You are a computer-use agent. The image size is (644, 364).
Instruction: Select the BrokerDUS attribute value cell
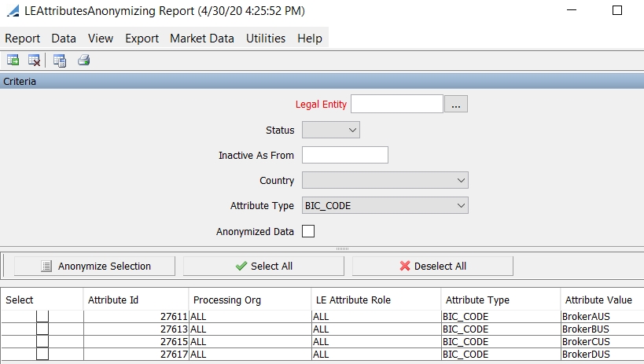(x=602, y=354)
